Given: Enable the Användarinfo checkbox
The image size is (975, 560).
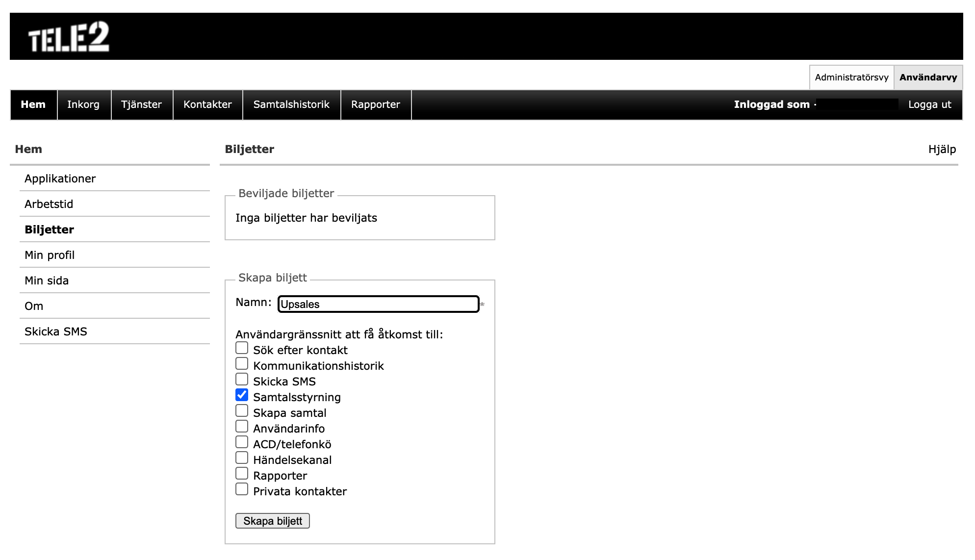Looking at the screenshot, I should pyautogui.click(x=242, y=427).
